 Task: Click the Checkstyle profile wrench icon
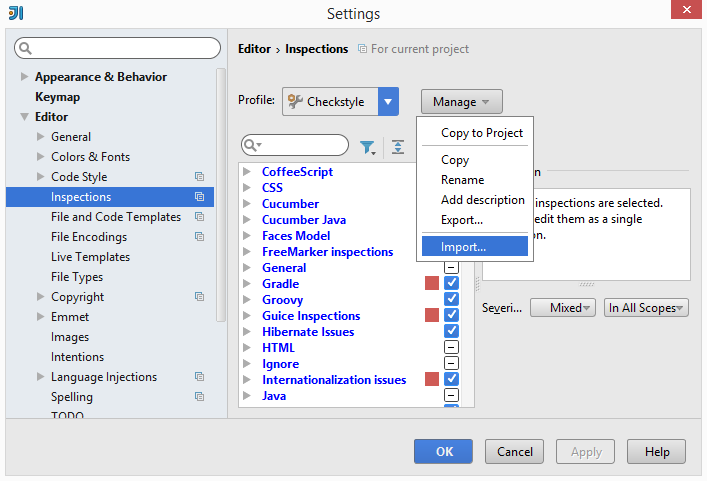coord(295,101)
